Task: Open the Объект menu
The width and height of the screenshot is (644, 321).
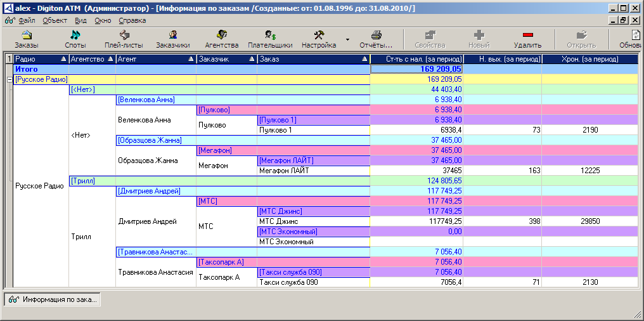Action: pos(55,20)
